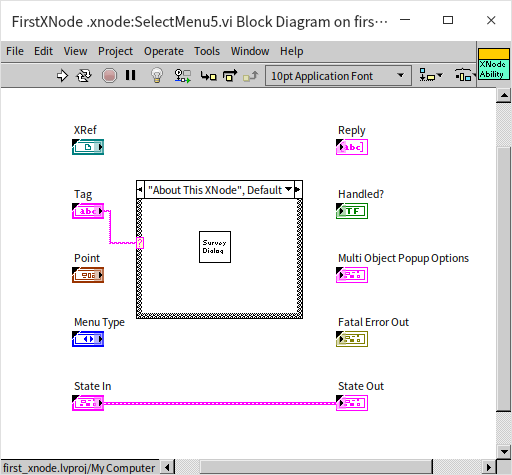
Task: Click the Step Over button
Action: click(230, 76)
